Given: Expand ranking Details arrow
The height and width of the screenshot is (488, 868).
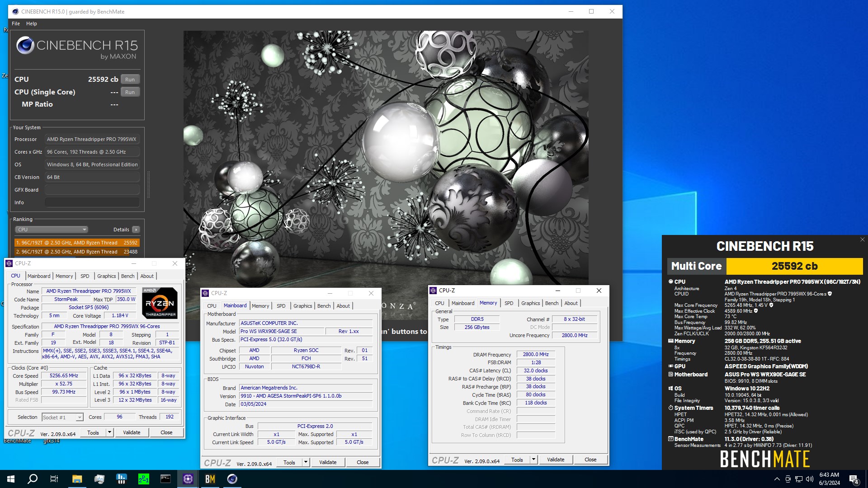Looking at the screenshot, I should [x=136, y=230].
